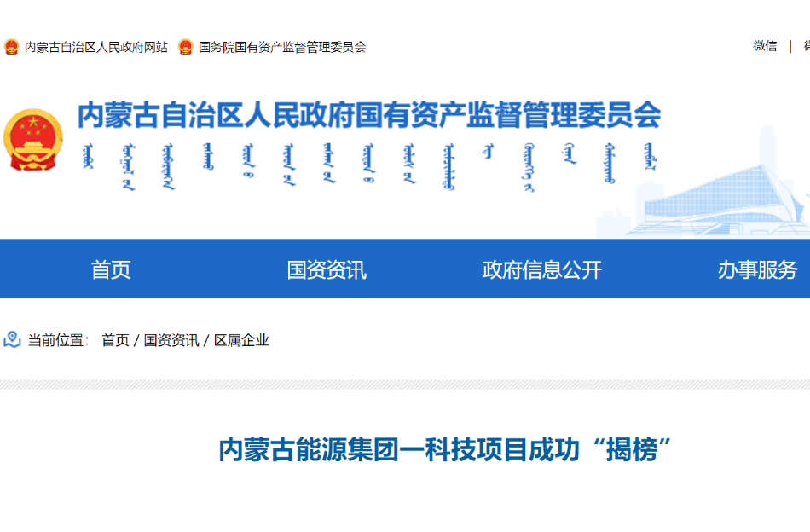Click the cut-off link right of 微信
The height and width of the screenshot is (532, 810).
pyautogui.click(x=805, y=46)
